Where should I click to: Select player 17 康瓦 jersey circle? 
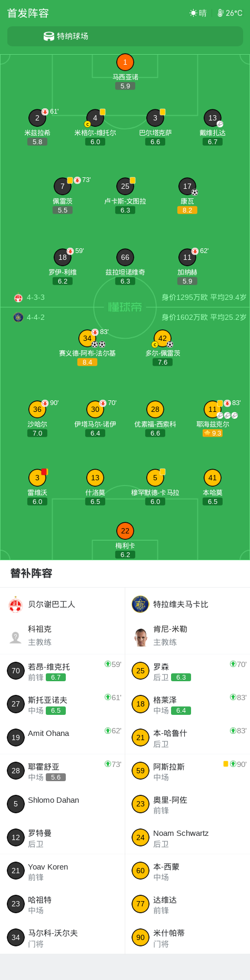click(187, 186)
